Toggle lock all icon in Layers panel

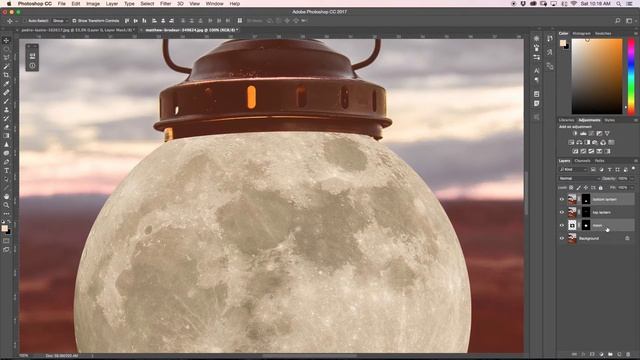(x=600, y=188)
